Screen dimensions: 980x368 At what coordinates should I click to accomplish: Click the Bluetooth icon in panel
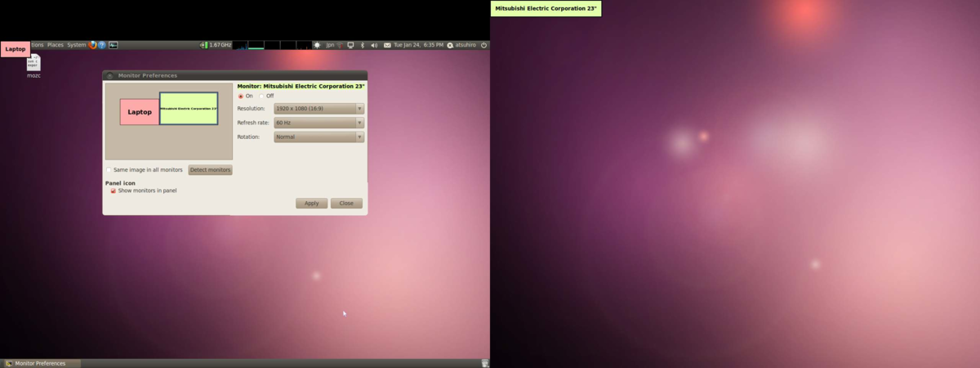(363, 45)
